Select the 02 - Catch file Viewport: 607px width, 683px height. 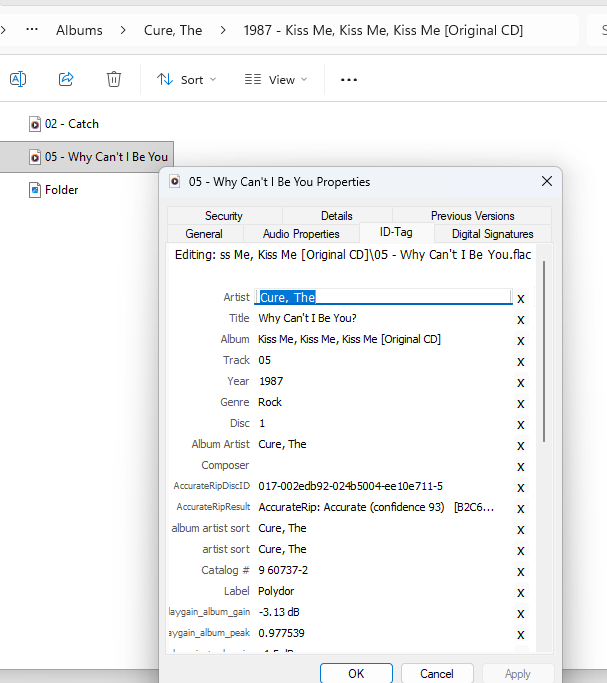click(71, 124)
